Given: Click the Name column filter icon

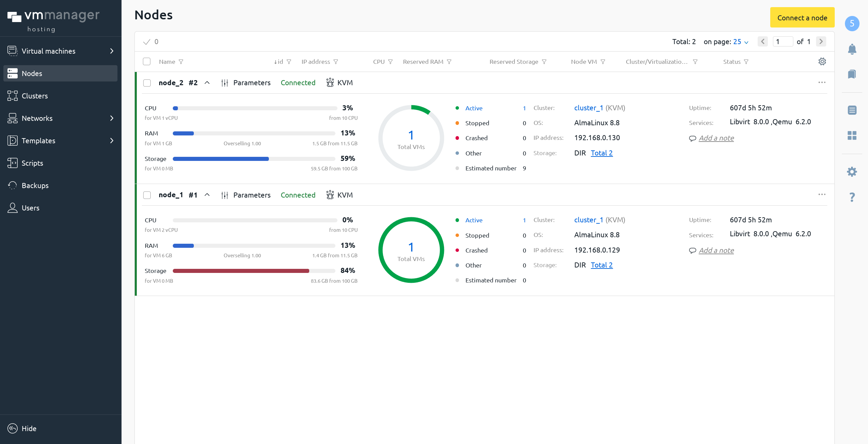Looking at the screenshot, I should point(181,62).
